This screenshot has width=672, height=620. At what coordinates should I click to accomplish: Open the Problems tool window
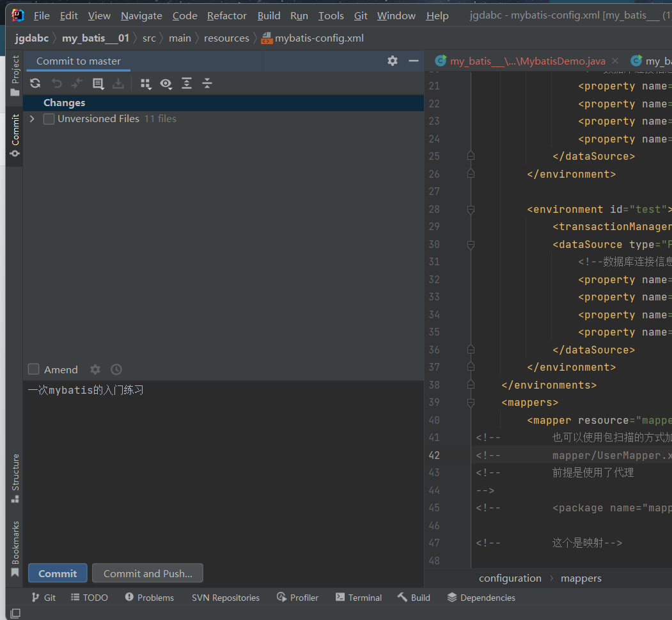149,598
